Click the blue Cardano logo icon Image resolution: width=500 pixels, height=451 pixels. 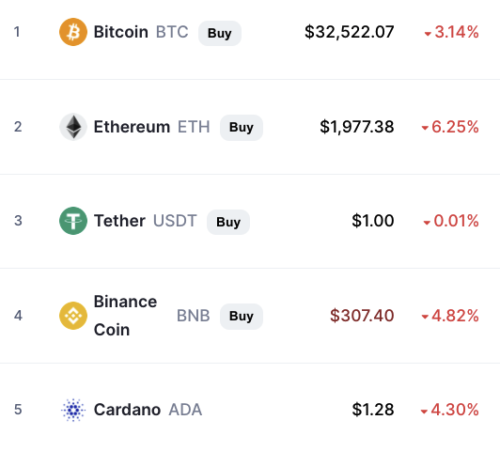click(73, 410)
